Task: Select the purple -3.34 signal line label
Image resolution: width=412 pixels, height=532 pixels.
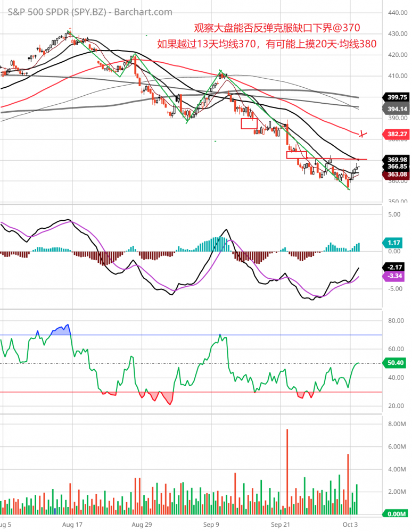Action: [395, 275]
